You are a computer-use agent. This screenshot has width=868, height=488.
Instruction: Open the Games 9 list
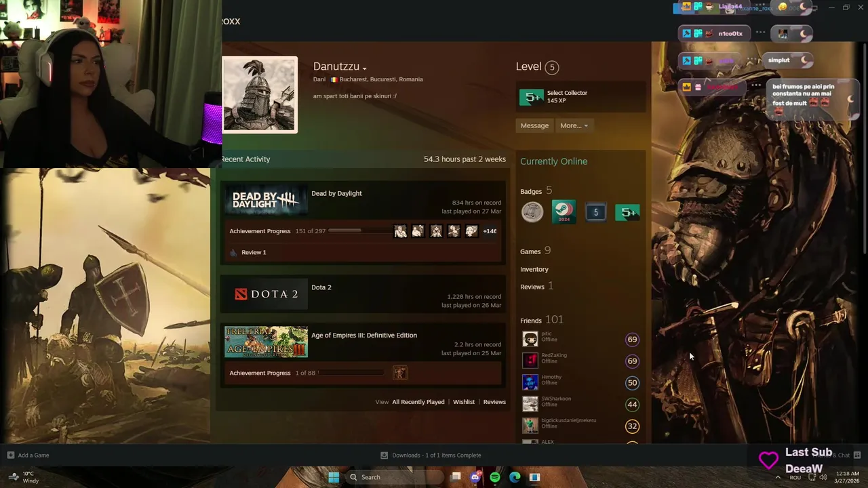(535, 251)
